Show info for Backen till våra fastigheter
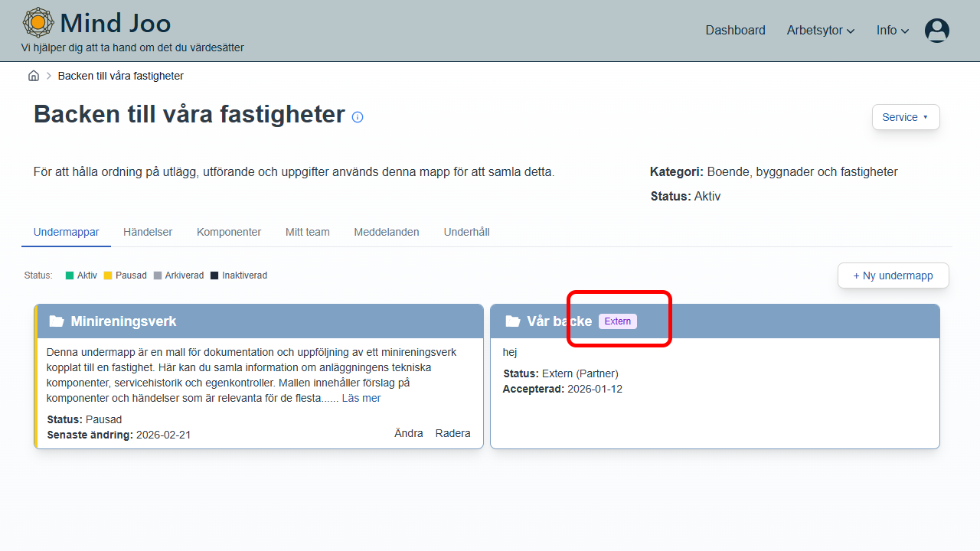The image size is (980, 551). [358, 117]
